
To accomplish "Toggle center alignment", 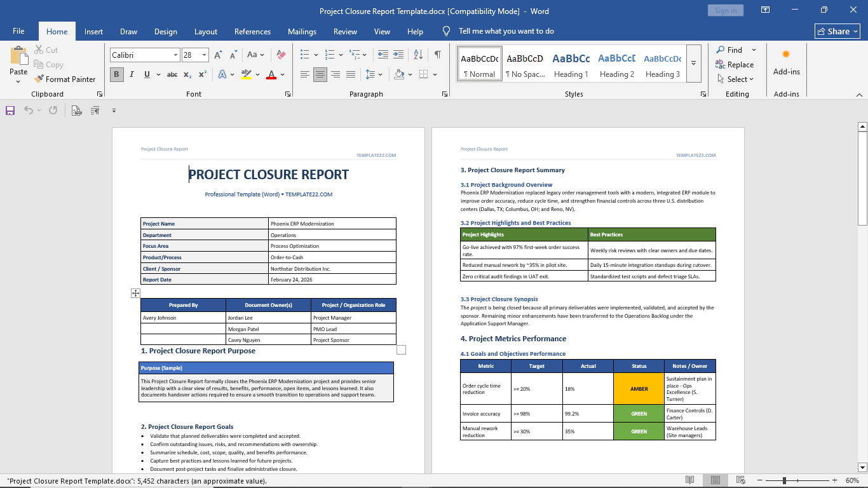I will click(320, 74).
